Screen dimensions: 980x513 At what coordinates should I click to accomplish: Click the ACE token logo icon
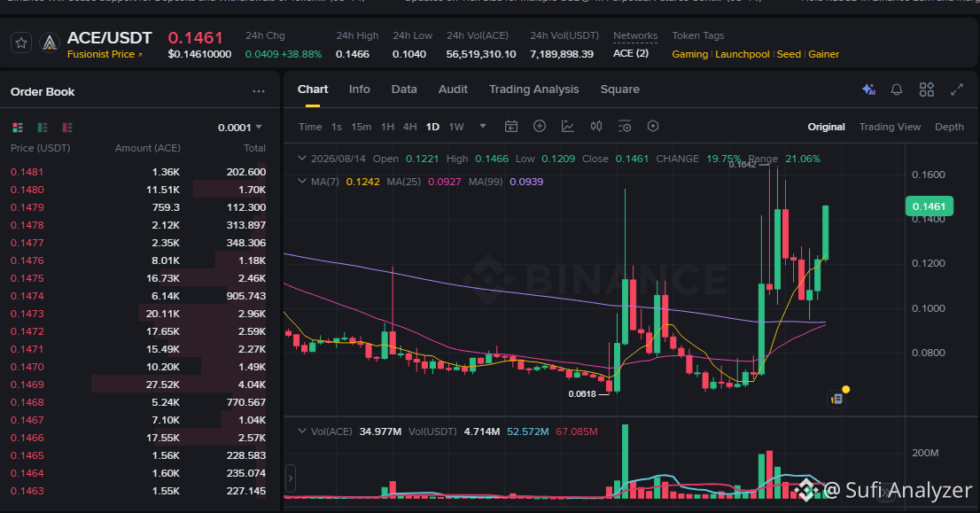click(x=50, y=43)
